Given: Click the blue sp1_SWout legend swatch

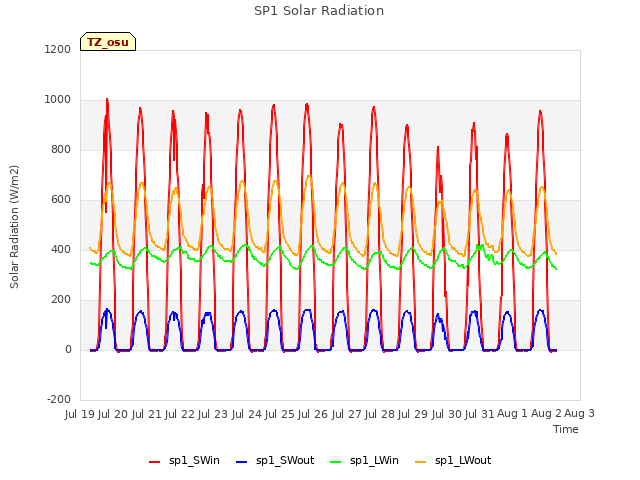Looking at the screenshot, I should pos(242,462).
